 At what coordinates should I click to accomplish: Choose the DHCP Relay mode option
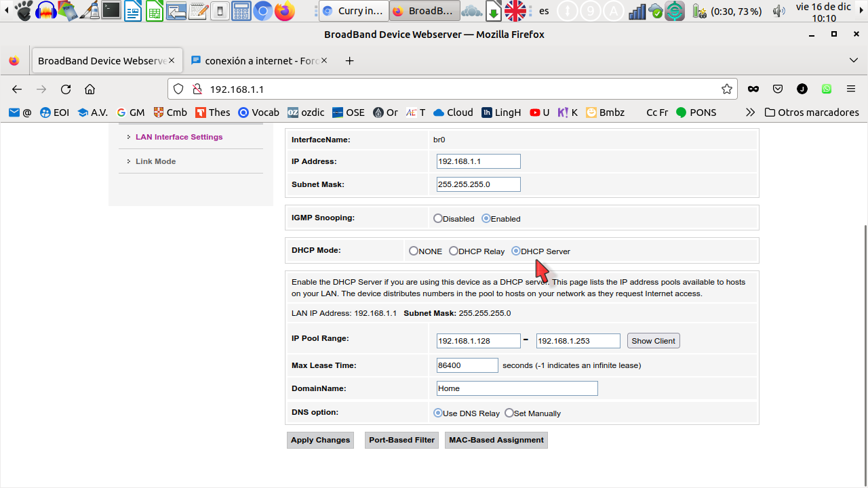pyautogui.click(x=454, y=251)
